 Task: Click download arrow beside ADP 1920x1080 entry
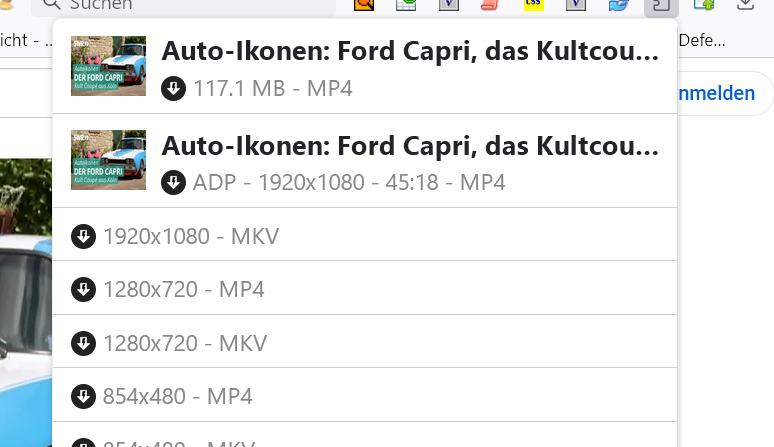(x=173, y=182)
